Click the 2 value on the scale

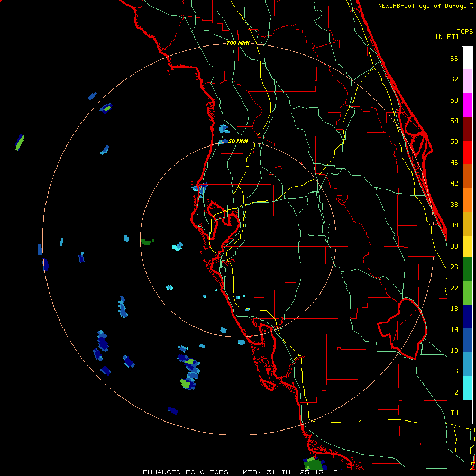(456, 392)
